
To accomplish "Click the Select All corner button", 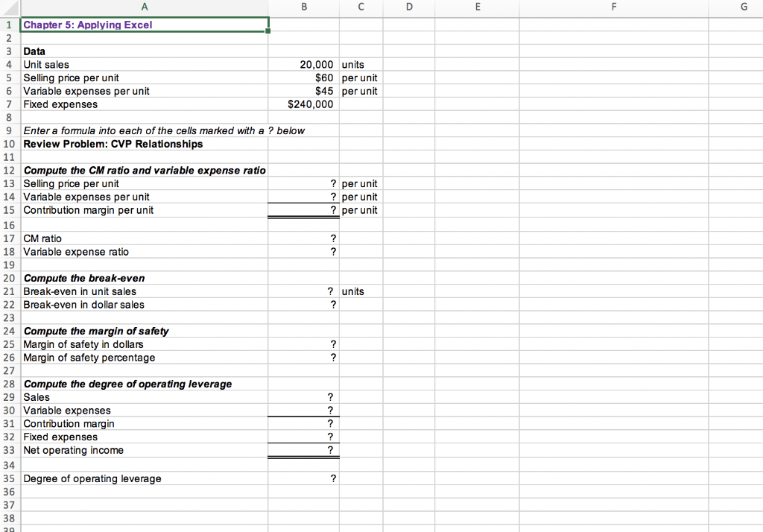I will point(10,7).
